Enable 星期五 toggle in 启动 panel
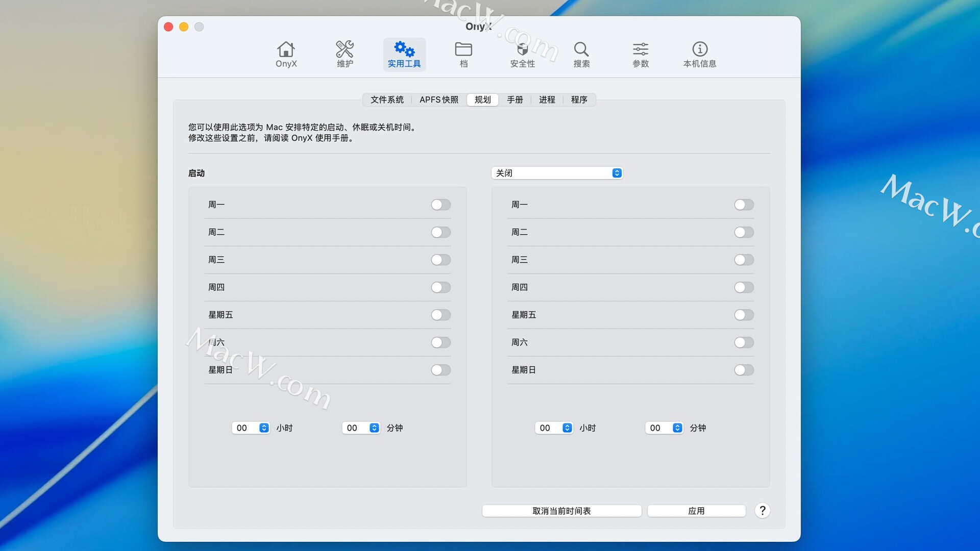 click(x=441, y=315)
